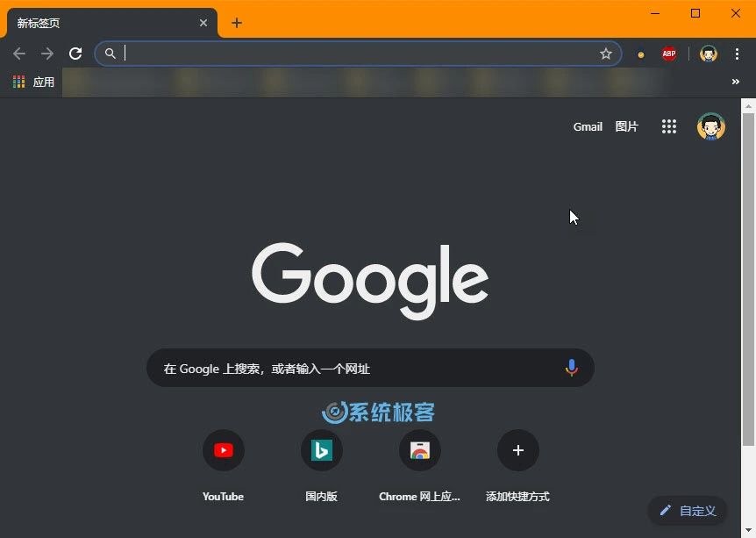Image resolution: width=756 pixels, height=538 pixels.
Task: Reload the current page
Action: tap(75, 54)
